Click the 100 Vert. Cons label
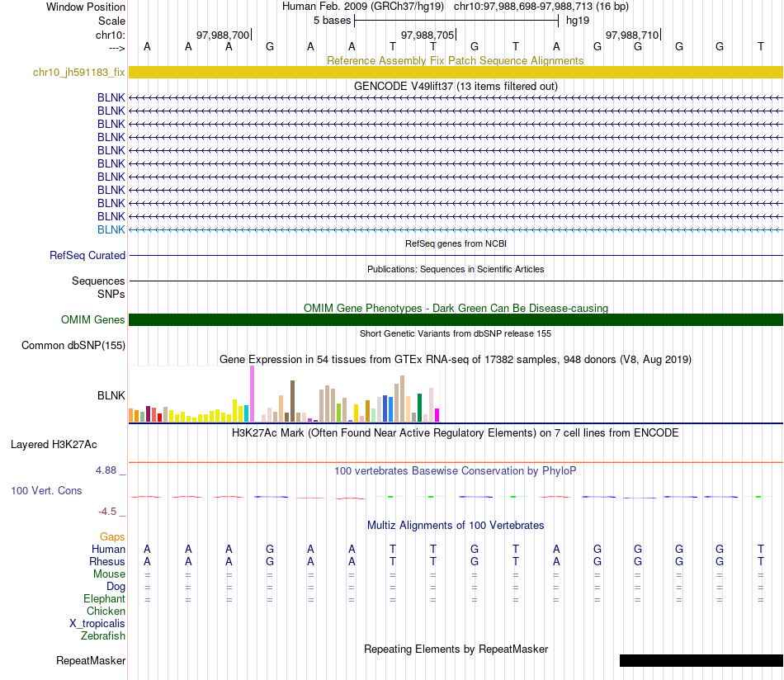 click(46, 490)
